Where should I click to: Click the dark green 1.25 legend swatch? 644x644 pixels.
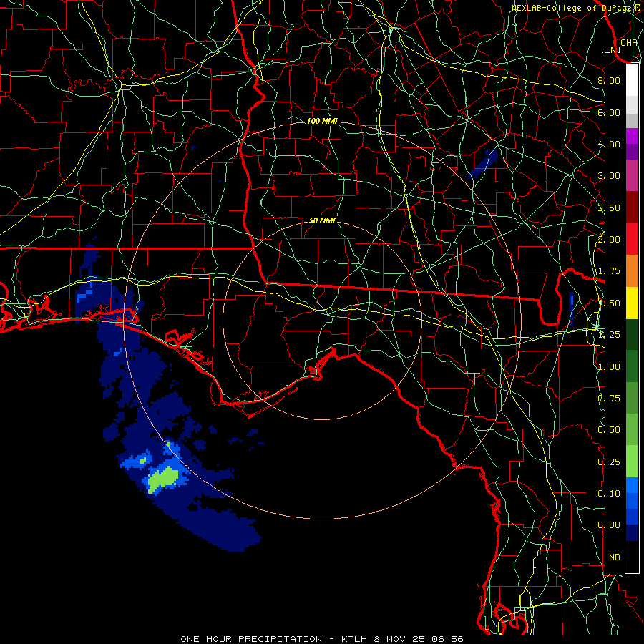(x=632, y=334)
